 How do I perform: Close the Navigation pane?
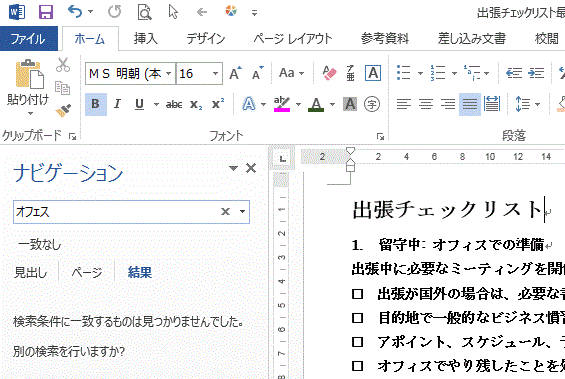251,168
